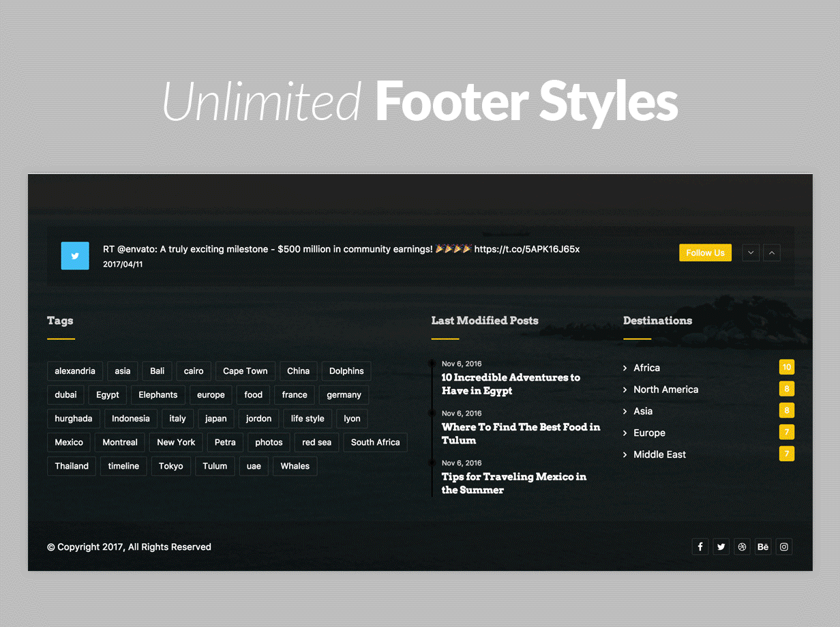Open 10 Incredible Adventures in Egypt post
This screenshot has height=627, width=840.
pyautogui.click(x=511, y=384)
